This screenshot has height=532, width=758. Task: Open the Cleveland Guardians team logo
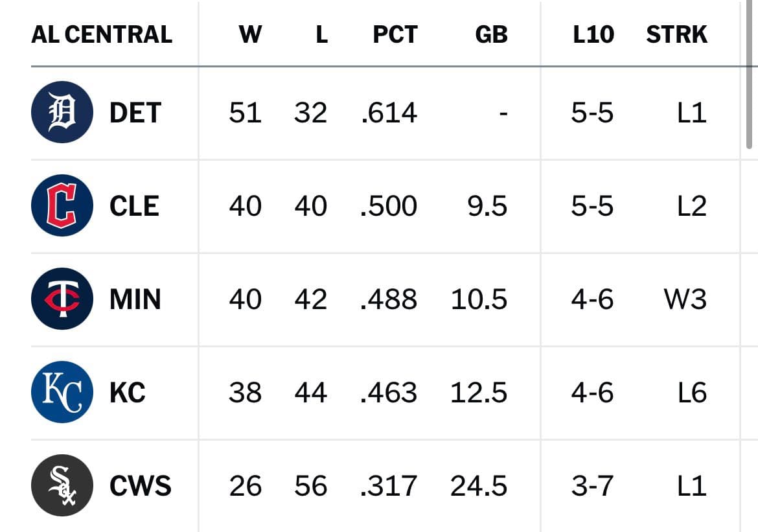tap(62, 205)
